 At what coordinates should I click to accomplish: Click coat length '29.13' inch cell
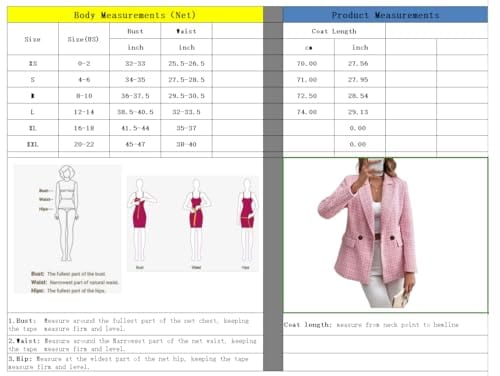click(360, 112)
